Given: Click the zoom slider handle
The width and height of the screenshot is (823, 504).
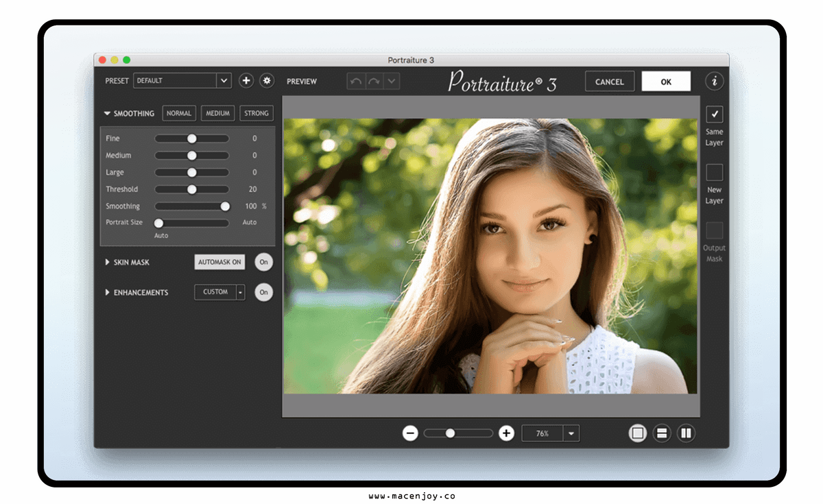Looking at the screenshot, I should [x=451, y=433].
